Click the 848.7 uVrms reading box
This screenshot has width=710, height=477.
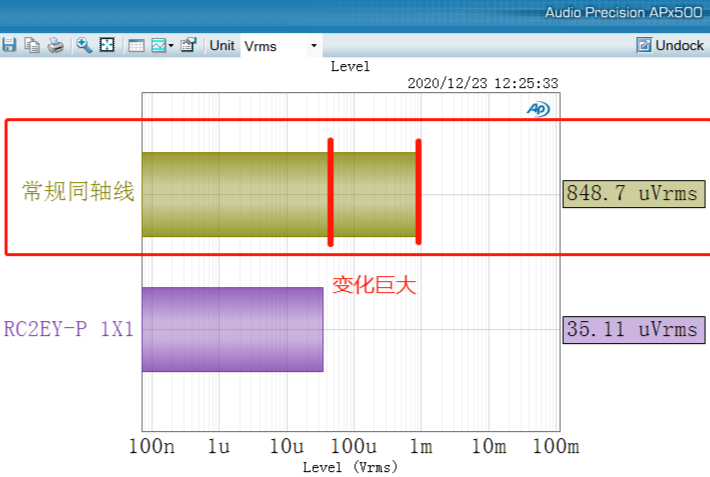[633, 194]
